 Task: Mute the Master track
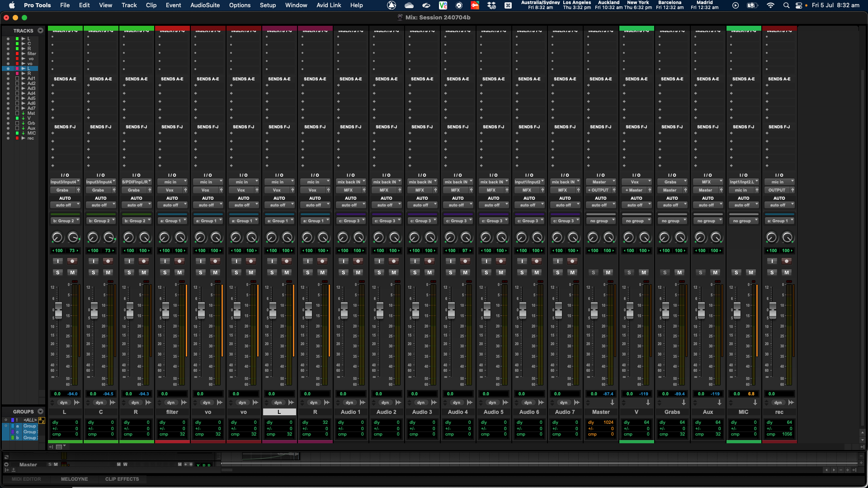pos(608,272)
